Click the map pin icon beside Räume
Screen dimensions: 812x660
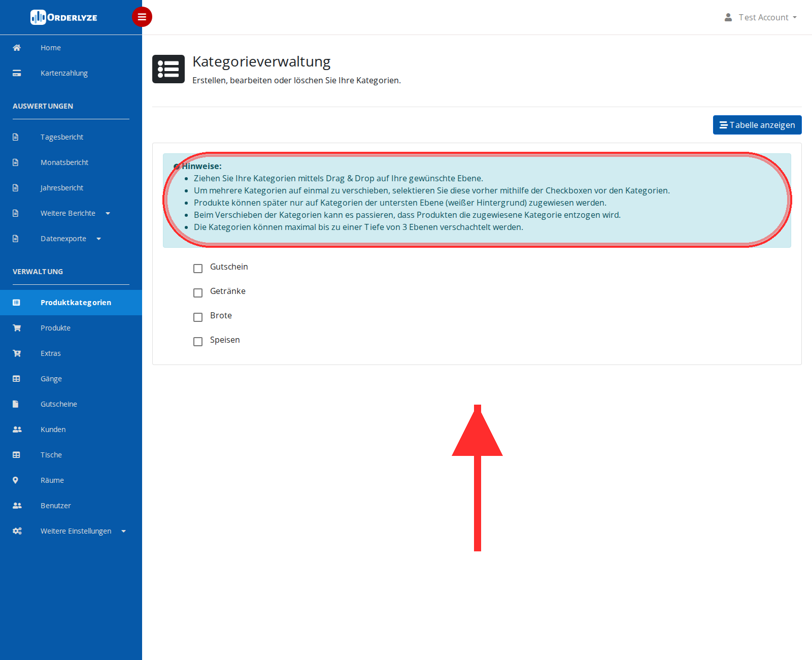[16, 480]
